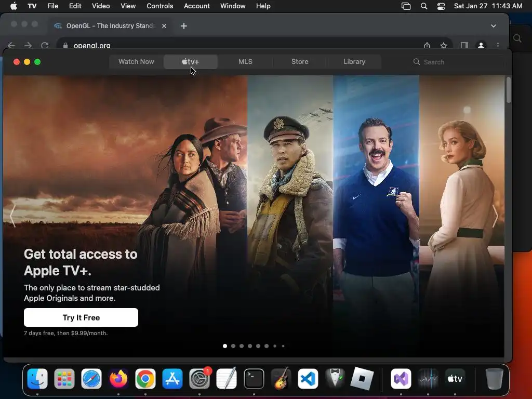This screenshot has height=399, width=532.
Task: Open System Settings with notification badge
Action: (x=199, y=379)
